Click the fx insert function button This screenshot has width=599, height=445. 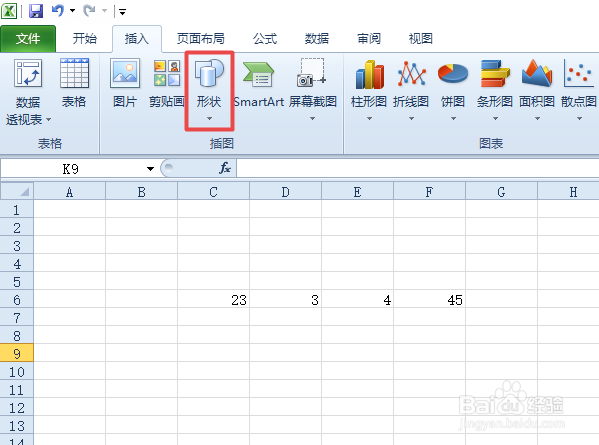click(x=225, y=168)
